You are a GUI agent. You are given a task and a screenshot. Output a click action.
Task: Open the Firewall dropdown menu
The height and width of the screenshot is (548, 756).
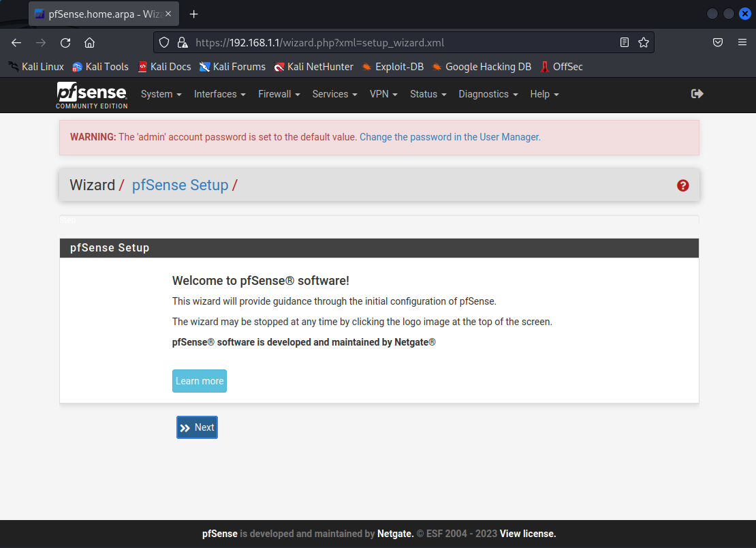(279, 94)
